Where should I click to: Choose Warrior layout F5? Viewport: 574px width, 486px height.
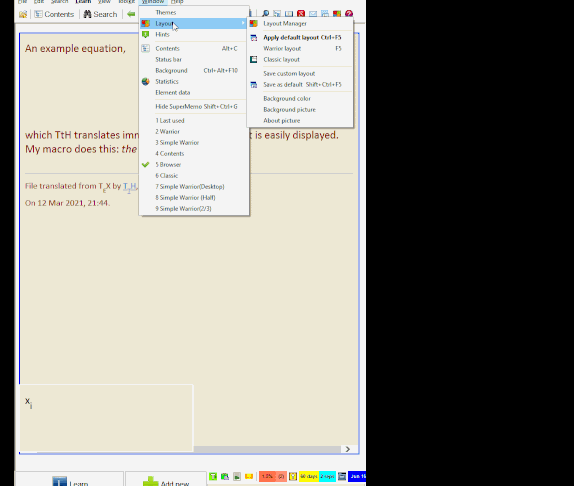[300, 48]
